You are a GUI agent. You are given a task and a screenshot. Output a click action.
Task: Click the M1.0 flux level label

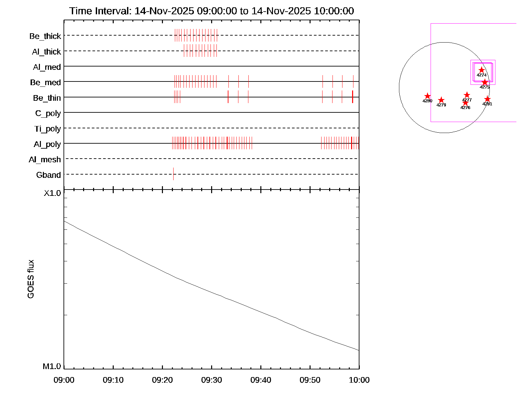(52, 366)
